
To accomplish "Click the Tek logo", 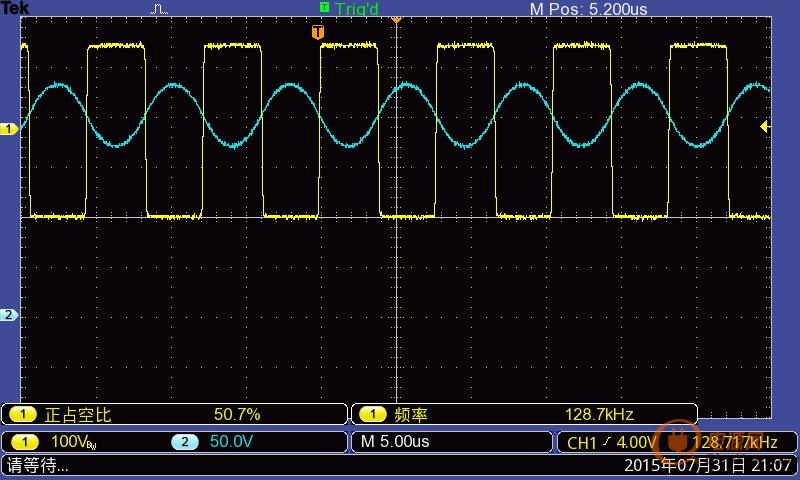I will (x=14, y=8).
